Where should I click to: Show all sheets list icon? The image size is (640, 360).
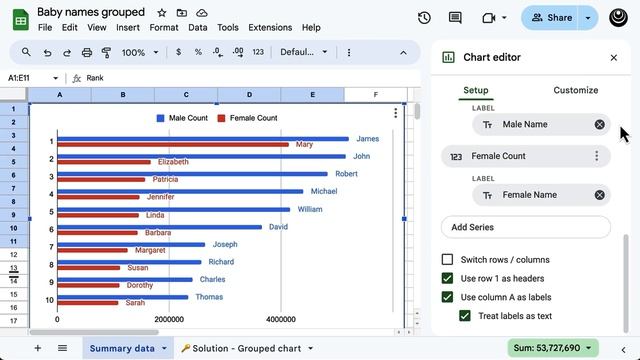point(62,348)
